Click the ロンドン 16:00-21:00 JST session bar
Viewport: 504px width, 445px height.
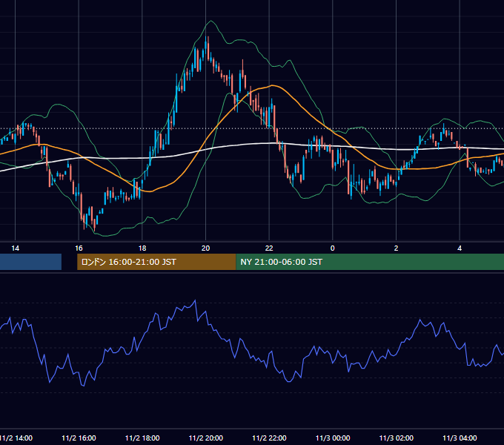156,262
